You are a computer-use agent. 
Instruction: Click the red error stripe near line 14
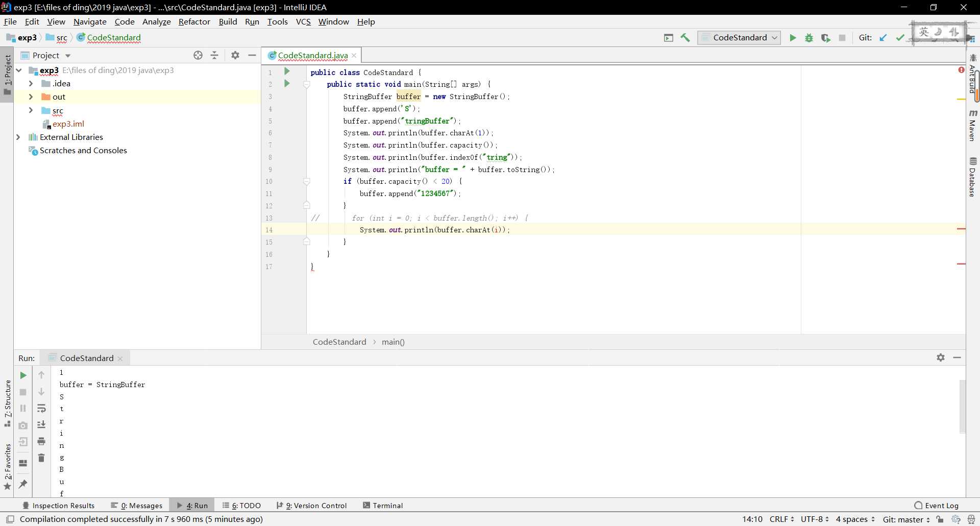tap(961, 229)
